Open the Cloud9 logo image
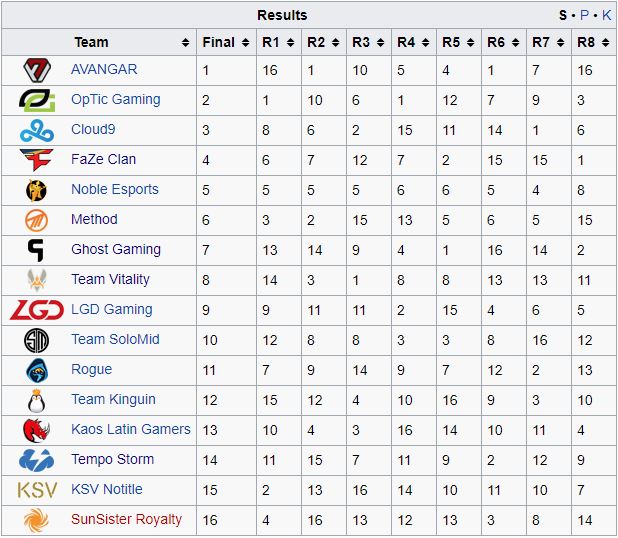The width and height of the screenshot is (618, 538). (37, 130)
